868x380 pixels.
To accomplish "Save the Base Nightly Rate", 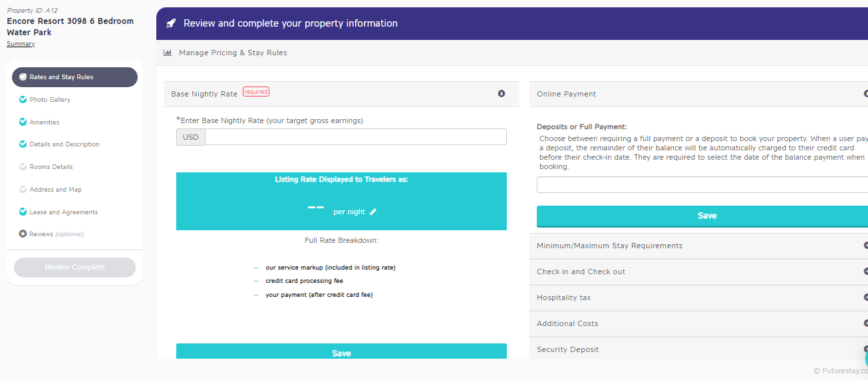I will click(341, 353).
